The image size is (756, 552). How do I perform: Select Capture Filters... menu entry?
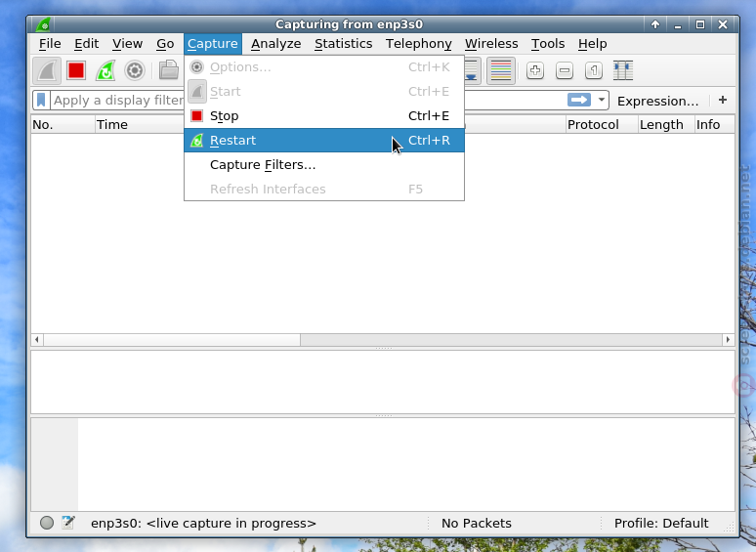coord(324,165)
